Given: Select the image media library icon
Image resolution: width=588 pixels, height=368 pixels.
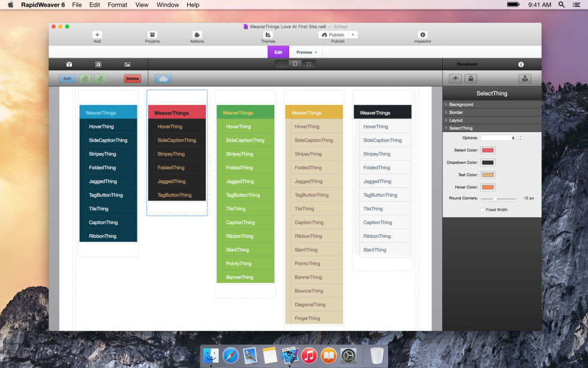Looking at the screenshot, I should tap(127, 64).
